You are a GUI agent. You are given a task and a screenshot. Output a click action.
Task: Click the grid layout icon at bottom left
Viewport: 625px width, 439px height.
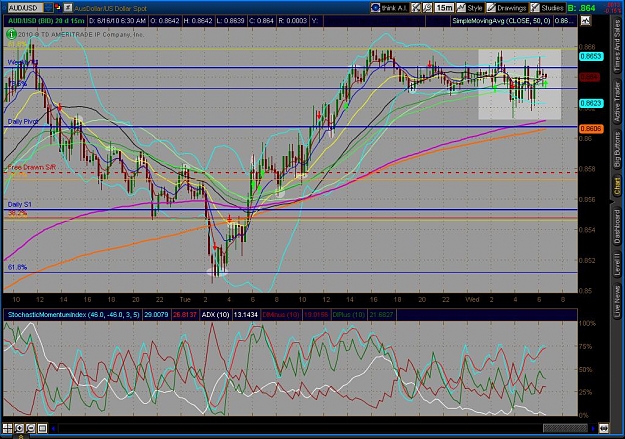7,429
